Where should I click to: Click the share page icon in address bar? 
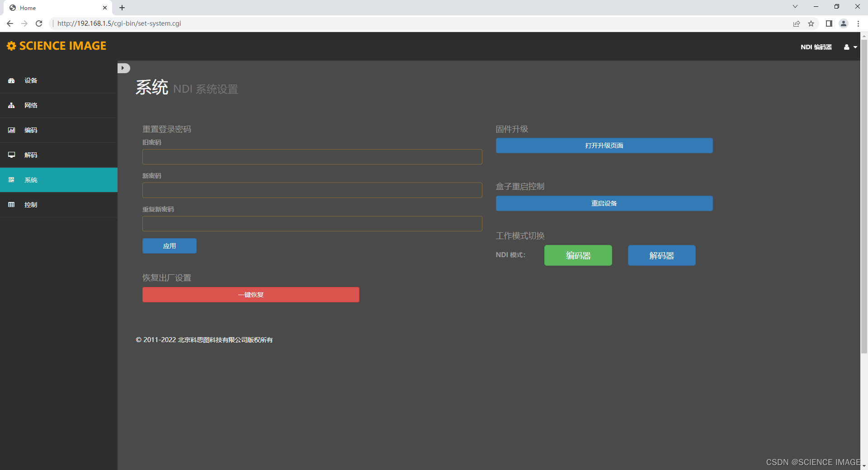coord(797,23)
